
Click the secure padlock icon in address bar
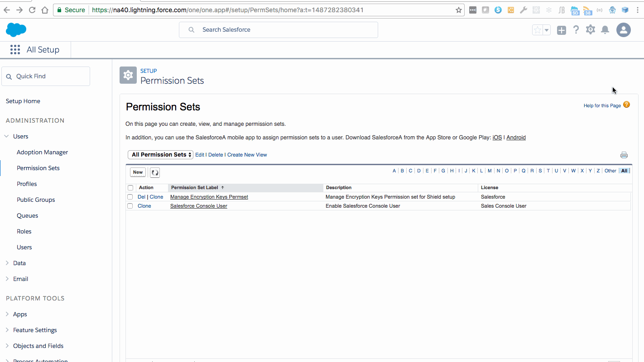(x=58, y=10)
